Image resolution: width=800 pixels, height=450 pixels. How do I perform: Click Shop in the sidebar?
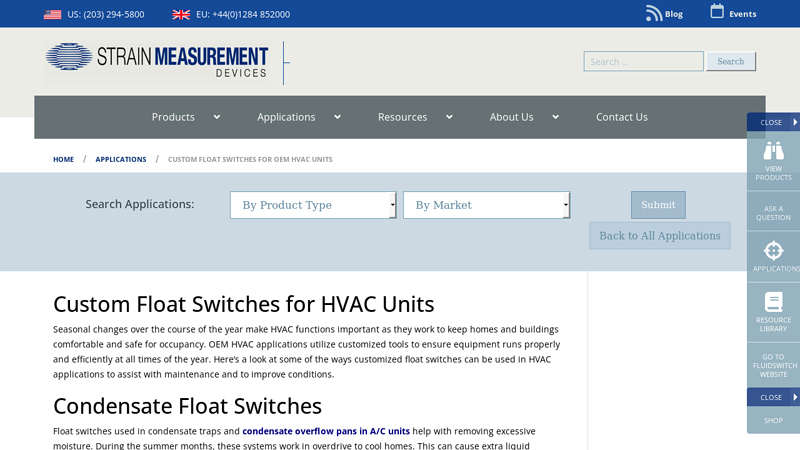click(x=773, y=420)
